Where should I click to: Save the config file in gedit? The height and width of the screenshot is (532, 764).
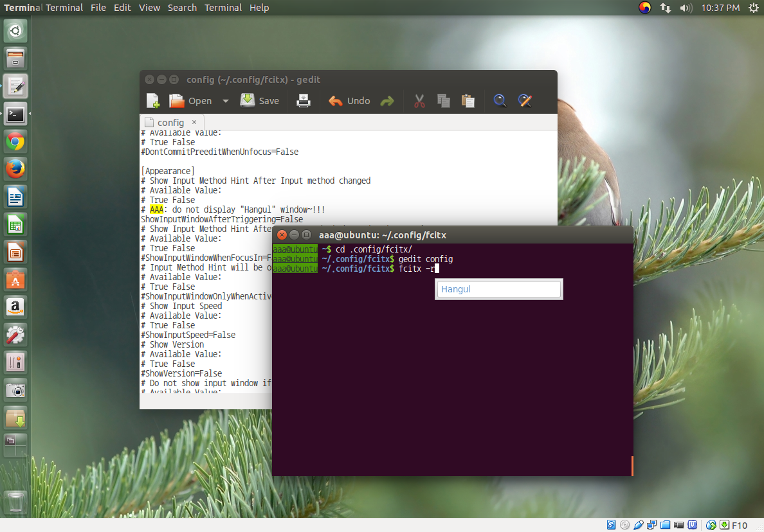(260, 101)
